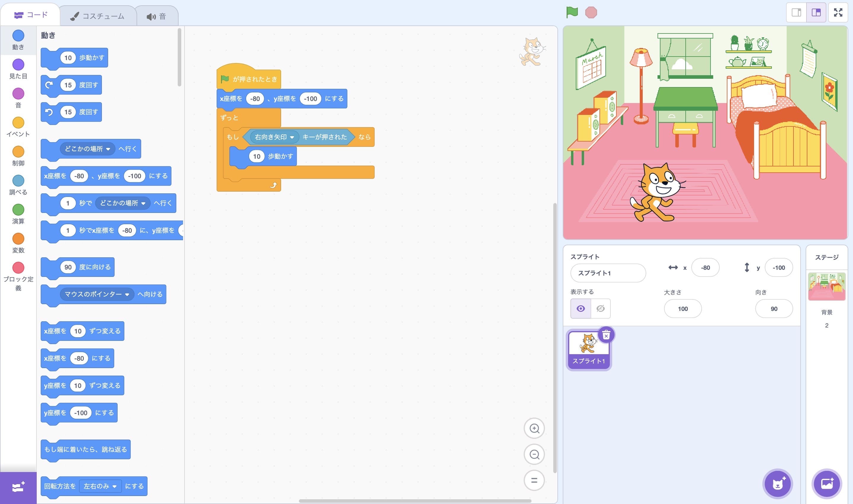Click clockwise rotate arrow on 15度回す block

(x=49, y=85)
